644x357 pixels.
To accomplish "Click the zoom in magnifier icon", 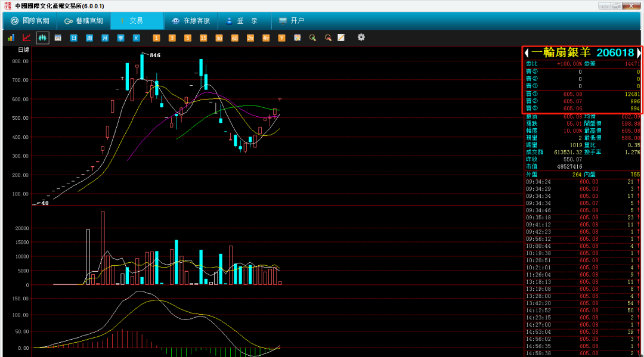I will (312, 38).
